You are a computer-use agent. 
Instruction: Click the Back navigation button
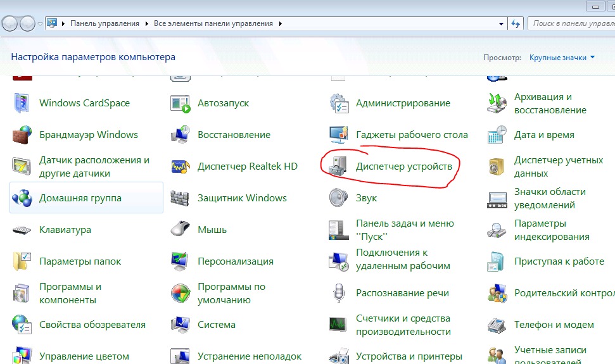(10, 24)
